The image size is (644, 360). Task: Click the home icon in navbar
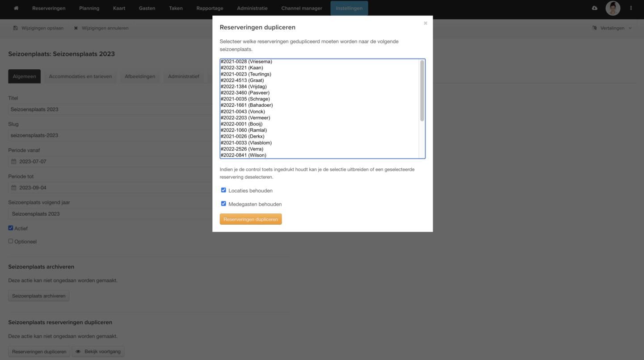click(17, 8)
